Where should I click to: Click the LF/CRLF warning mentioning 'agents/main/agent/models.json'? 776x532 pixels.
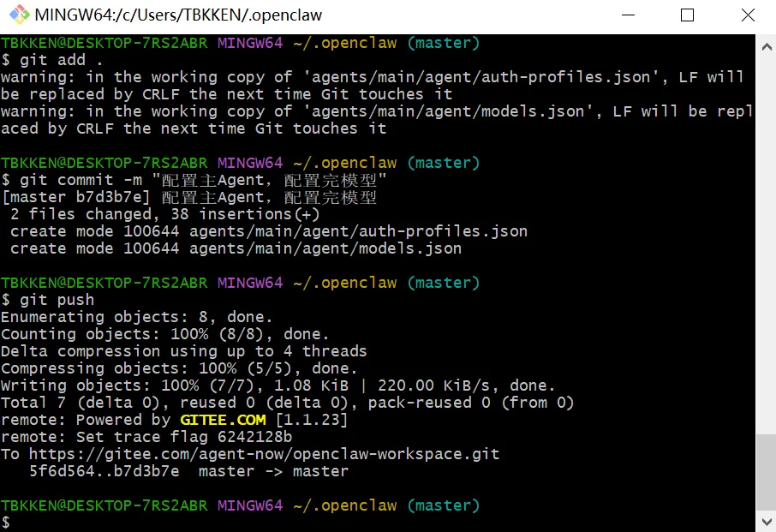tap(376, 120)
